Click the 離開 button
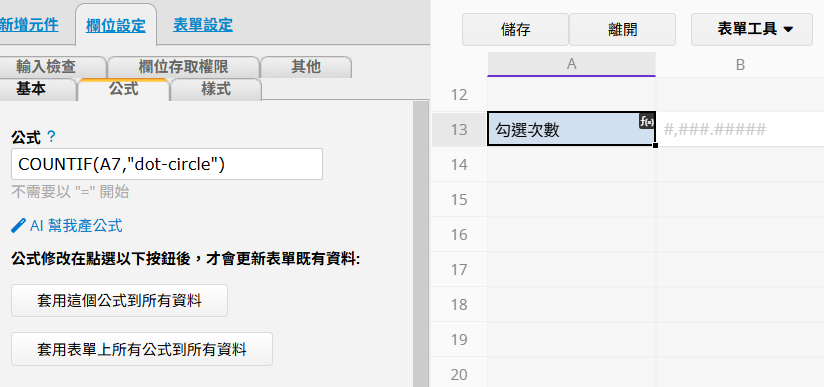824x387 pixels. (622, 29)
